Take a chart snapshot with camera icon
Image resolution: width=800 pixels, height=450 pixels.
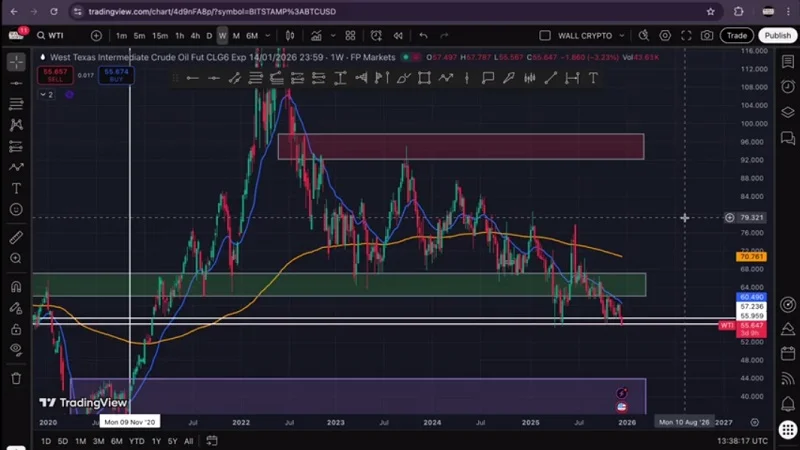pyautogui.click(x=707, y=35)
